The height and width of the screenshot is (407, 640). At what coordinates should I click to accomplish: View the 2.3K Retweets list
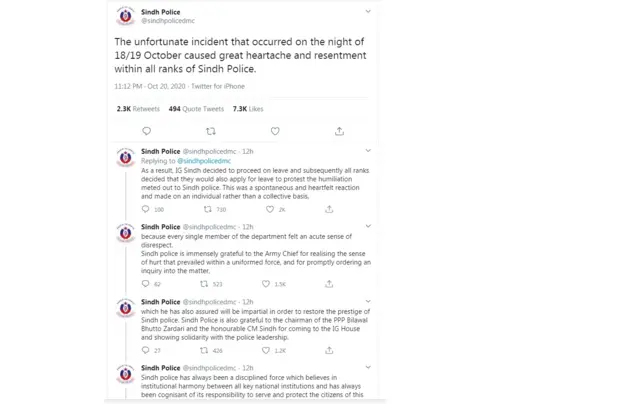[x=138, y=109]
